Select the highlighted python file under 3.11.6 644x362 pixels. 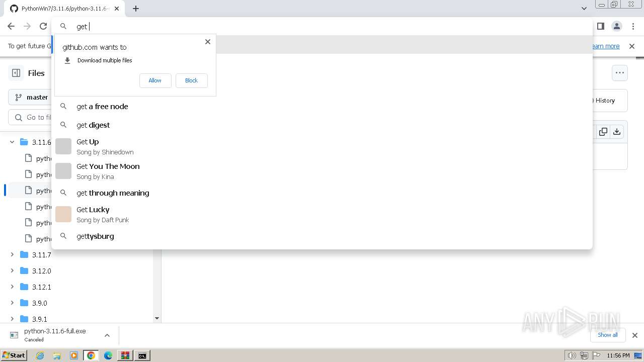click(38, 191)
